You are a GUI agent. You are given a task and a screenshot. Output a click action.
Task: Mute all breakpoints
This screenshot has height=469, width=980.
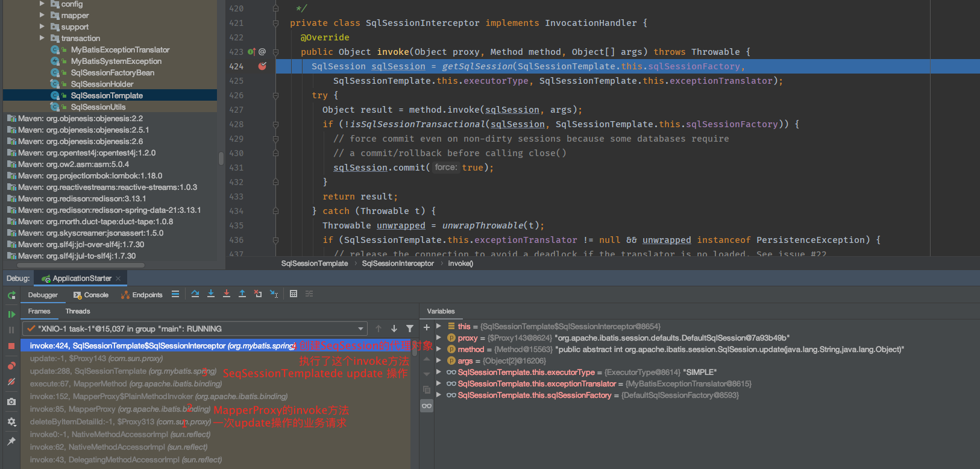11,382
